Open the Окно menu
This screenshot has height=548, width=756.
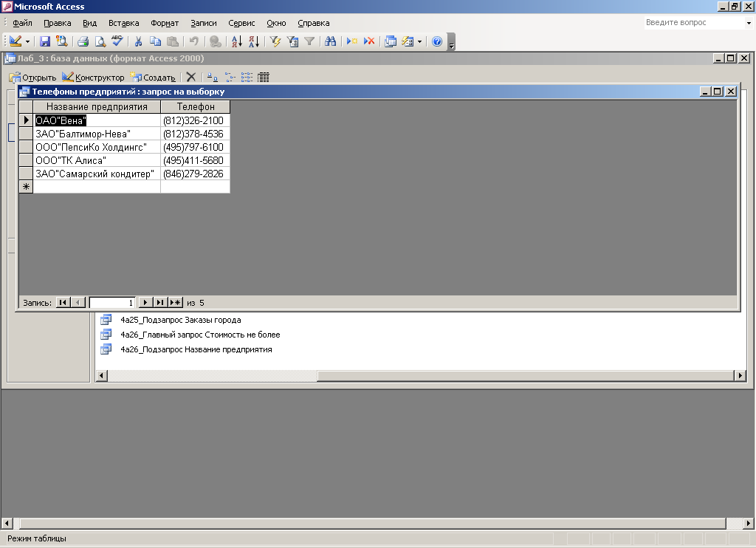point(276,23)
